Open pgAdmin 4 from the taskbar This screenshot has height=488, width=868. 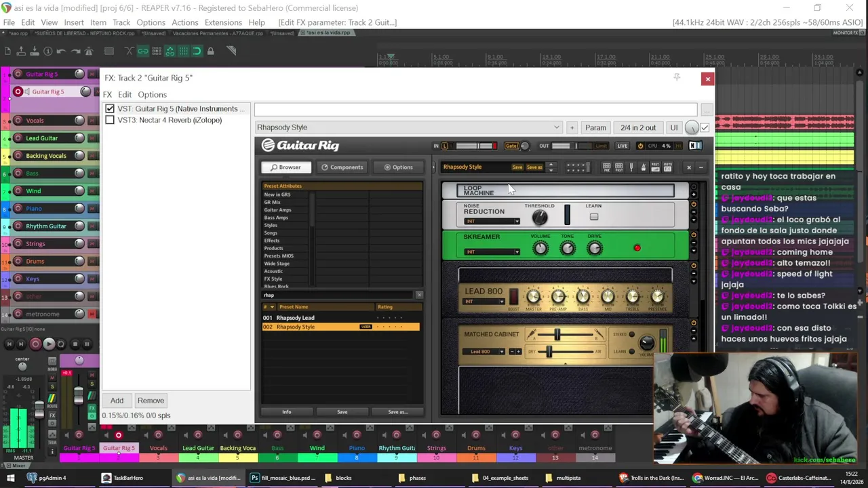(x=46, y=478)
